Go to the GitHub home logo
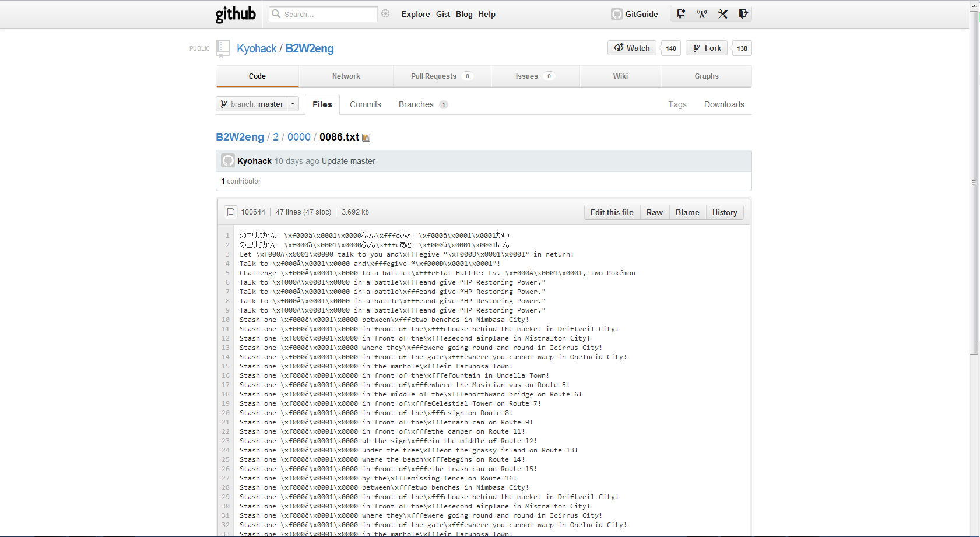 (x=236, y=14)
